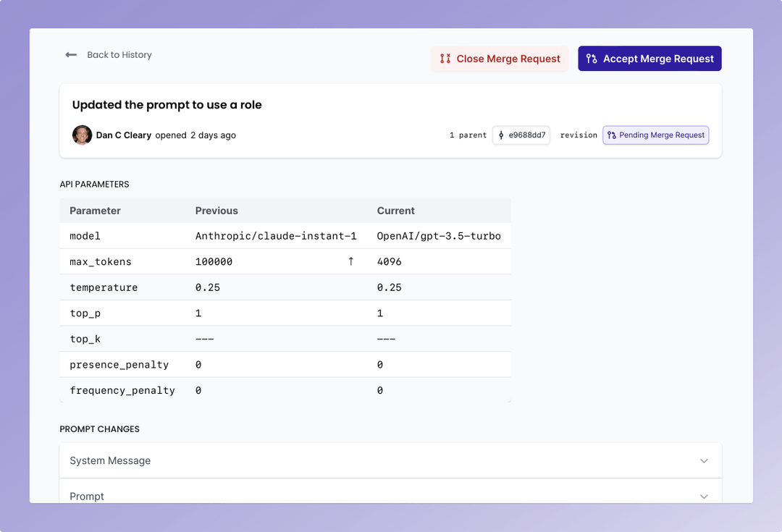Select the model parameter row

[285, 235]
